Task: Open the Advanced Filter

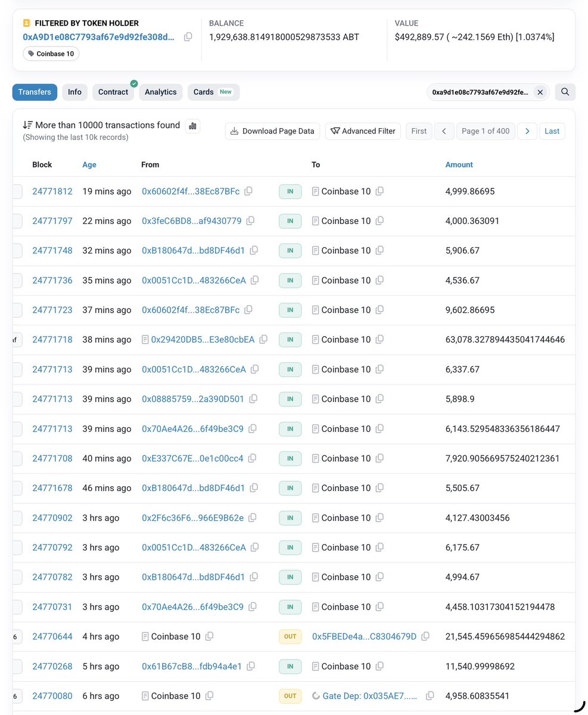Action: click(x=363, y=131)
